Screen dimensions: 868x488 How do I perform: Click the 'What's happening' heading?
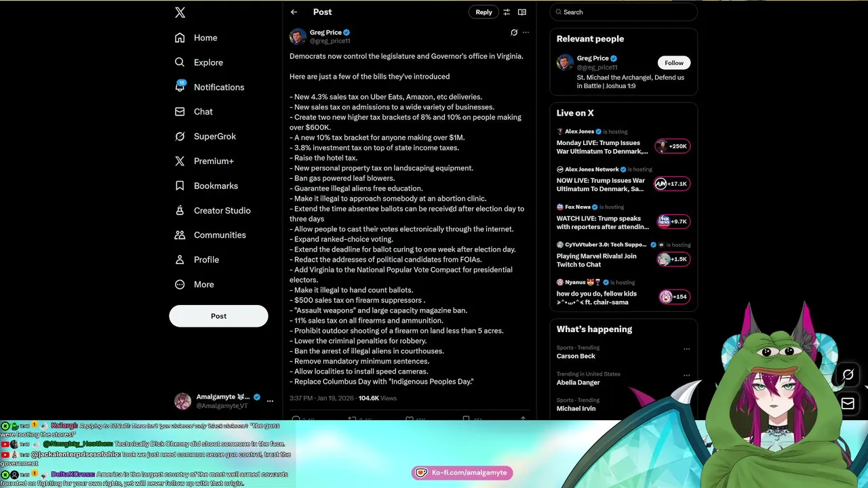[594, 329]
